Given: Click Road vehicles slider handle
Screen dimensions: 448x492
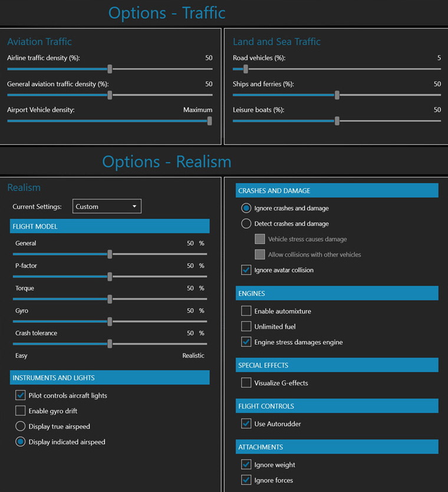Looking at the screenshot, I should [x=246, y=69].
